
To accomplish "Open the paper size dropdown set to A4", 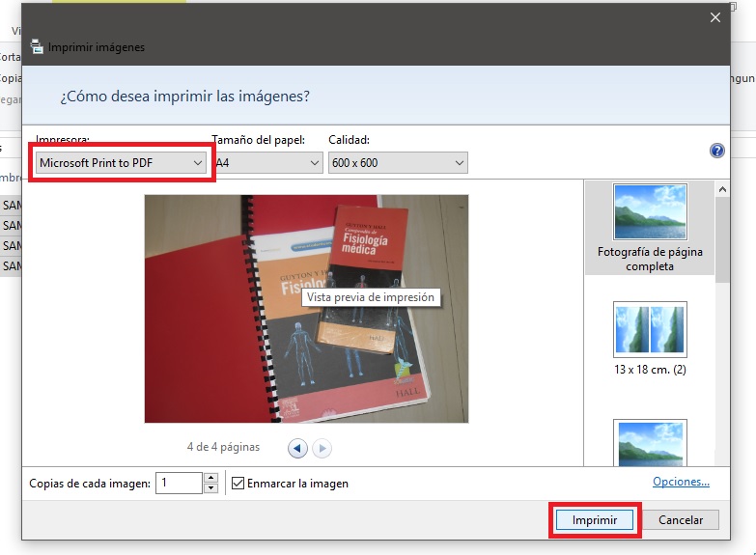I will 268,163.
